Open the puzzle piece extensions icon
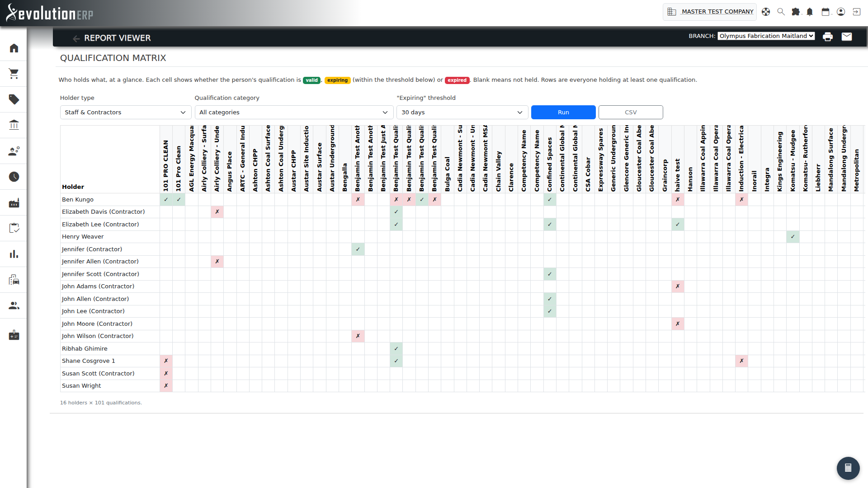The height and width of the screenshot is (488, 868). [x=796, y=12]
